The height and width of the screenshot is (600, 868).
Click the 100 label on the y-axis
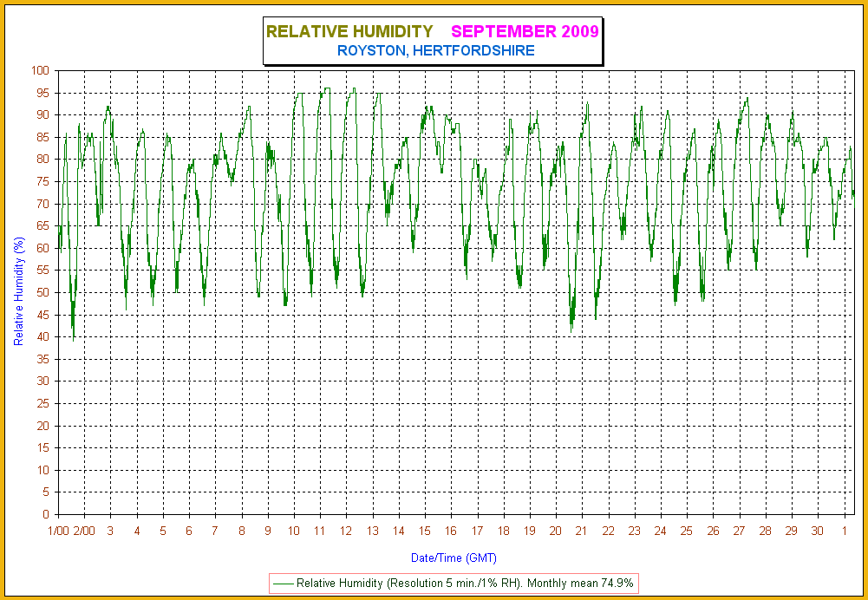42,70
